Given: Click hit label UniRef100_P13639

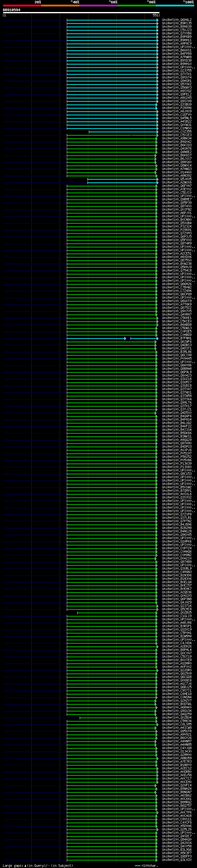Looking at the screenshot, I should tap(176, 463).
